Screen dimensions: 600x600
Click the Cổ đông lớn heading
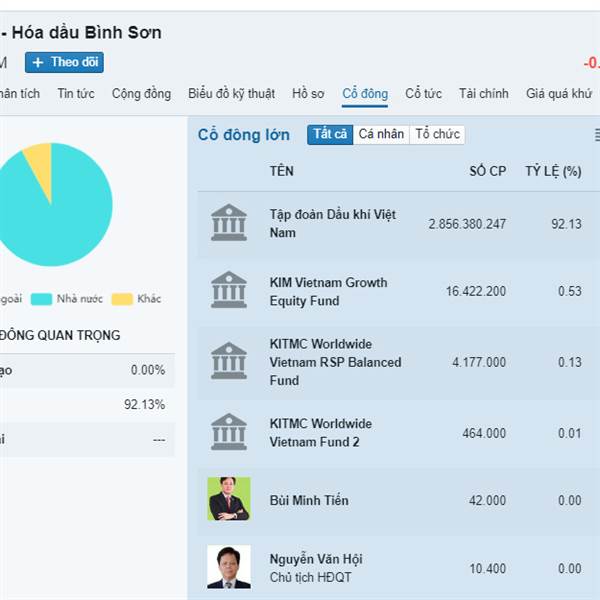point(244,135)
